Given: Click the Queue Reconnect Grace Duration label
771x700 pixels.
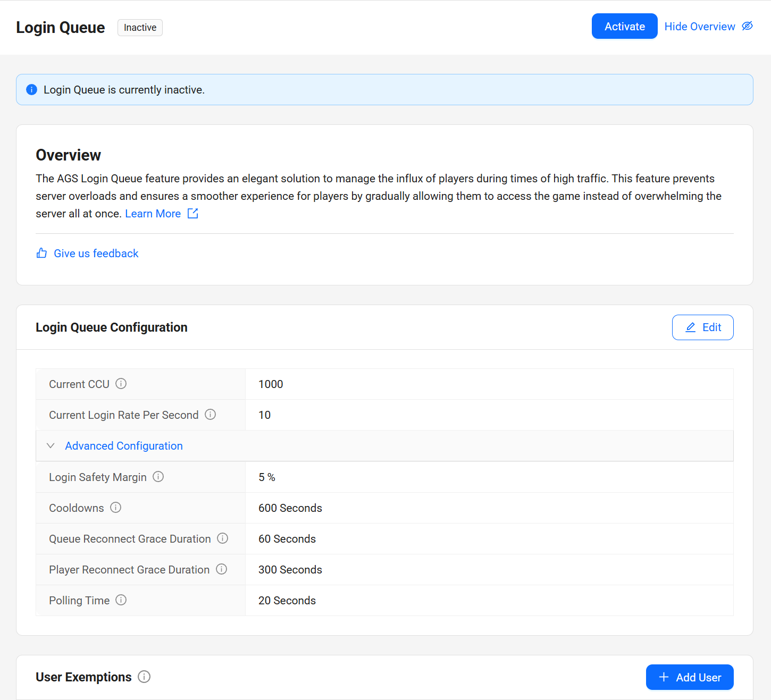Looking at the screenshot, I should pyautogui.click(x=130, y=539).
